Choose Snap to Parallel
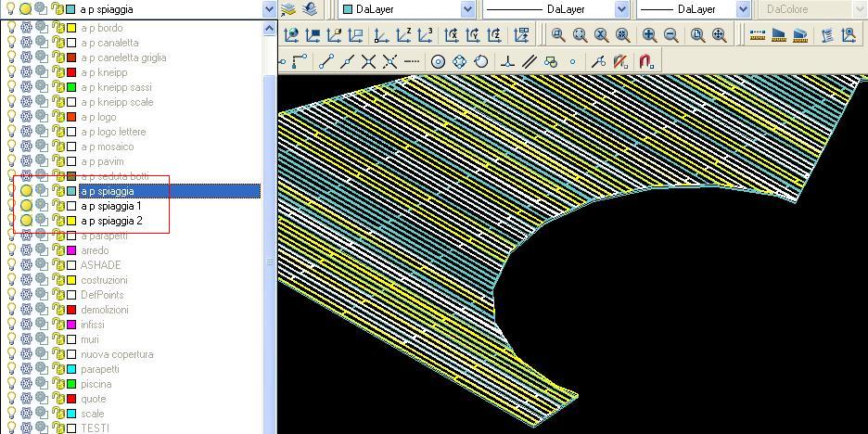 pos(530,61)
